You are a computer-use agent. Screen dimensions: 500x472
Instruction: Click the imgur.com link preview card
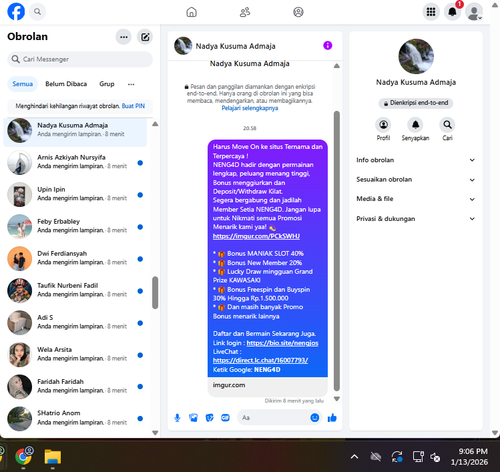pyautogui.click(x=268, y=386)
